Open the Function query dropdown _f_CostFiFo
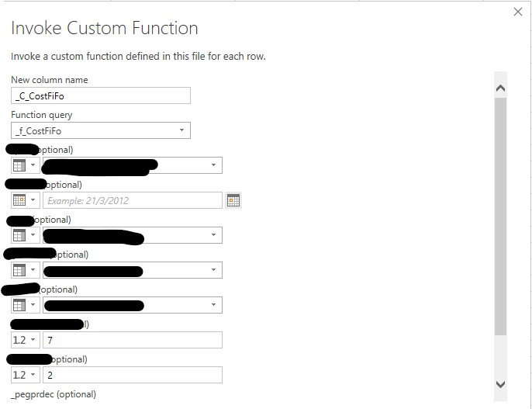532x409 pixels. coord(101,130)
